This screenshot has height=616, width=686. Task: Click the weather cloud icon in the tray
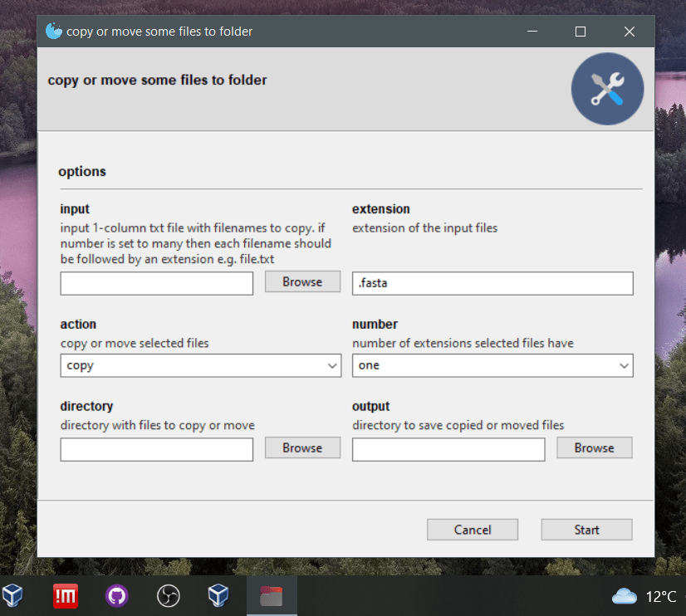(624, 595)
